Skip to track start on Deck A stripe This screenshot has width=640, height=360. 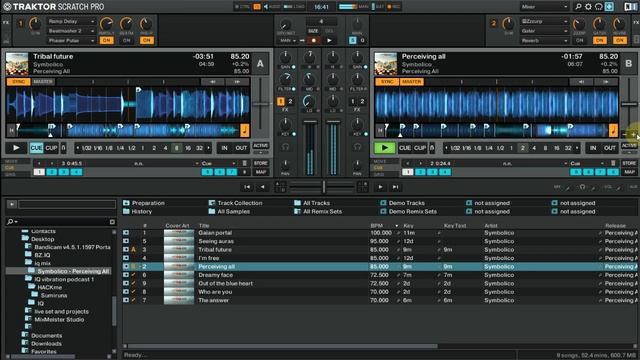pyautogui.click(x=11, y=130)
